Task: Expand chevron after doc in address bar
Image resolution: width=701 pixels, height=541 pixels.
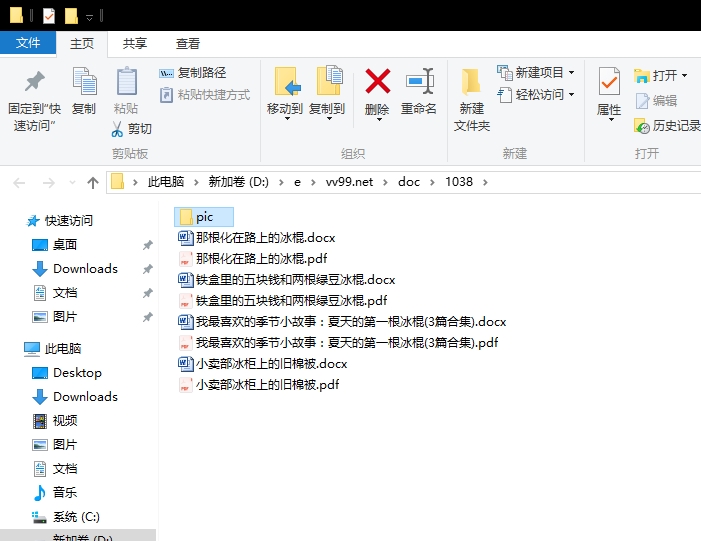Action: 432,182
